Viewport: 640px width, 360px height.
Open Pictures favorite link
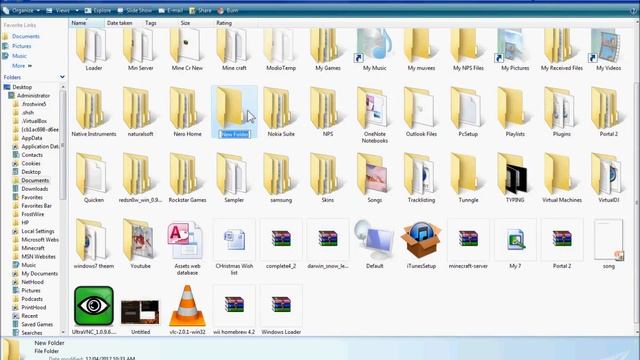click(x=21, y=46)
